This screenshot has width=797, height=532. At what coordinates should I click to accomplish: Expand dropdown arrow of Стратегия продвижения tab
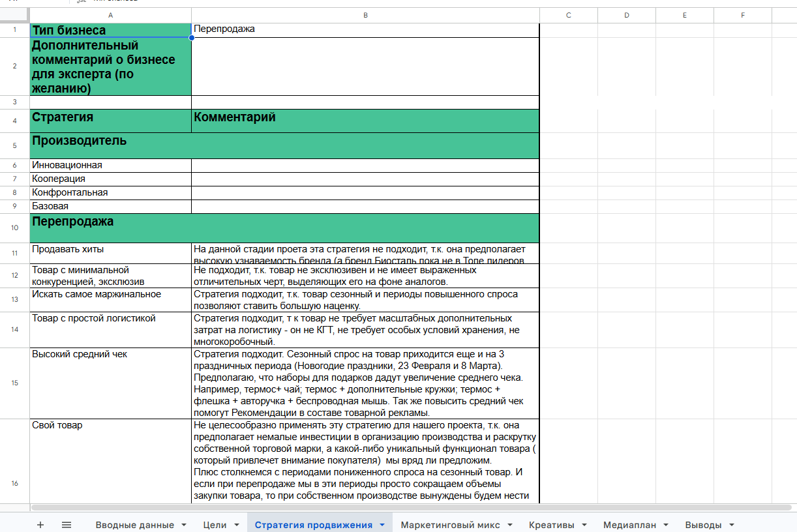382,525
